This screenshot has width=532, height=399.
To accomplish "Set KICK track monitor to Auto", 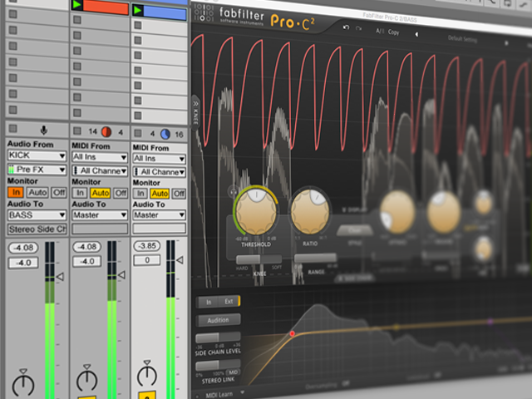I will coord(37,192).
